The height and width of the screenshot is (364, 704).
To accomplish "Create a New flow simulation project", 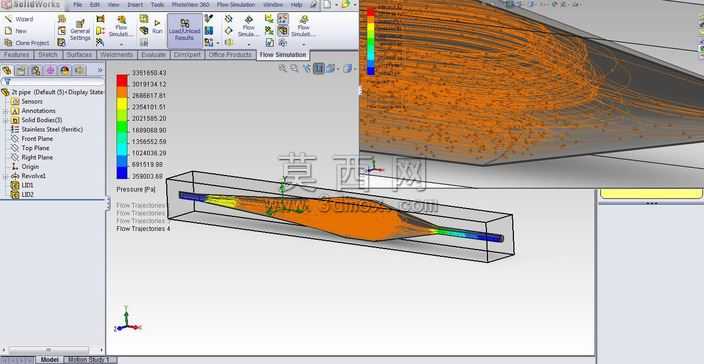I will [16, 31].
